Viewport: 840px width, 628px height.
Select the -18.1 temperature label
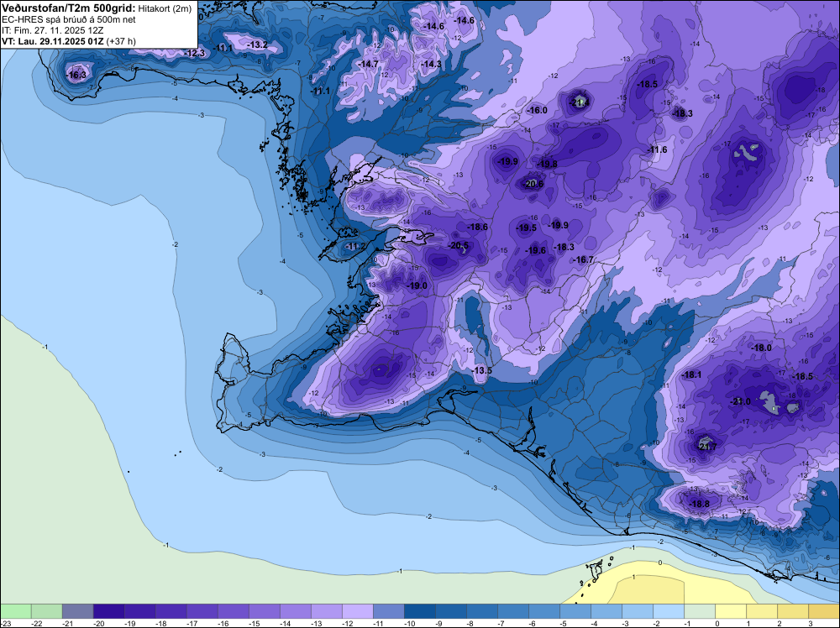pyautogui.click(x=691, y=374)
